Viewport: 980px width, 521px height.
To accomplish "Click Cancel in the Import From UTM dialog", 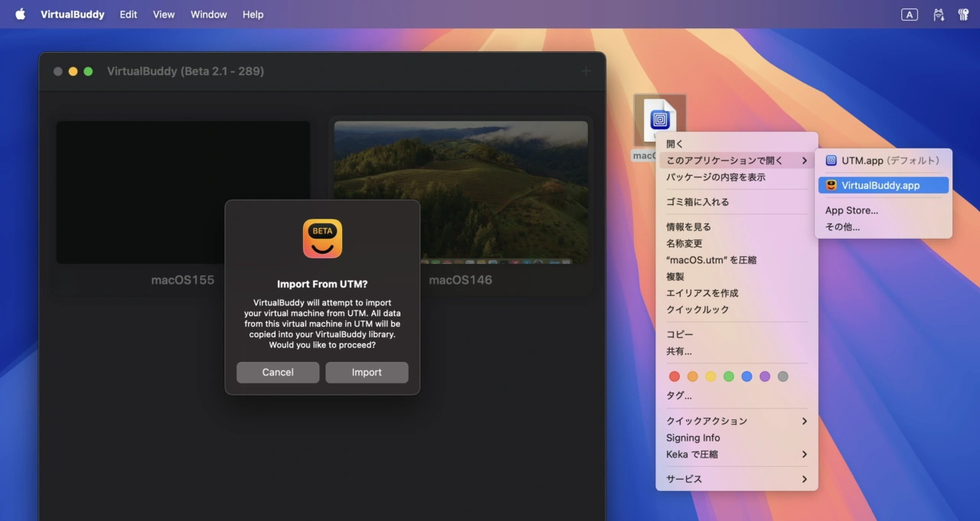I will tap(278, 373).
